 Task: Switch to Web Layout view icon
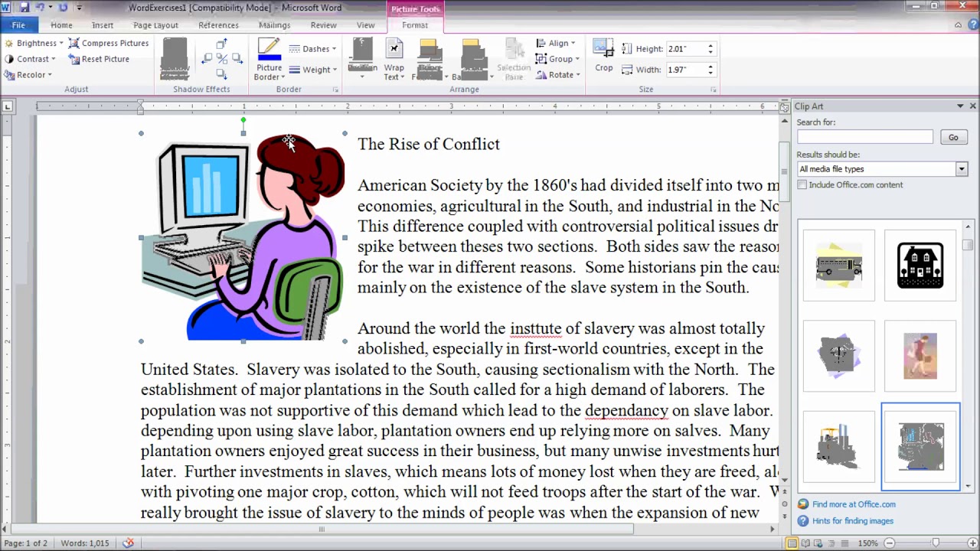(819, 543)
